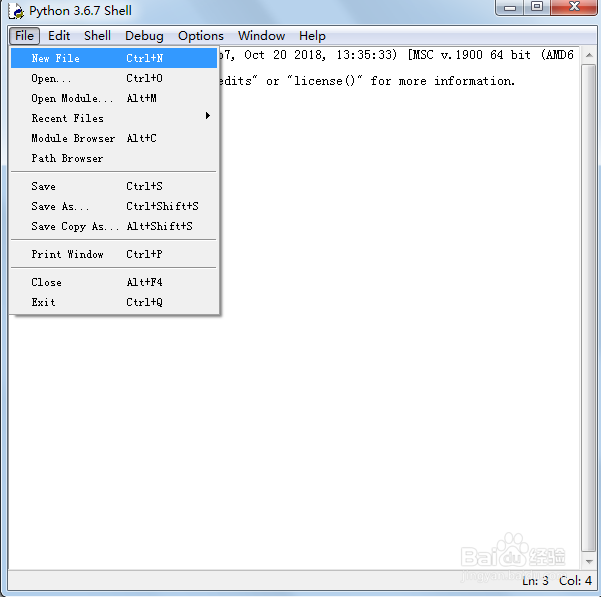
Task: Choose Print Window
Action: (114, 254)
